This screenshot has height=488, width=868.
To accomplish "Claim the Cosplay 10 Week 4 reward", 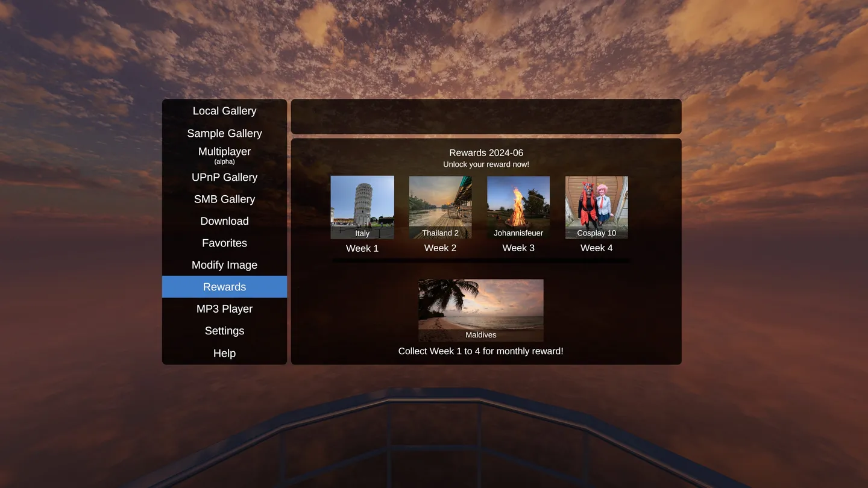I will tap(596, 207).
